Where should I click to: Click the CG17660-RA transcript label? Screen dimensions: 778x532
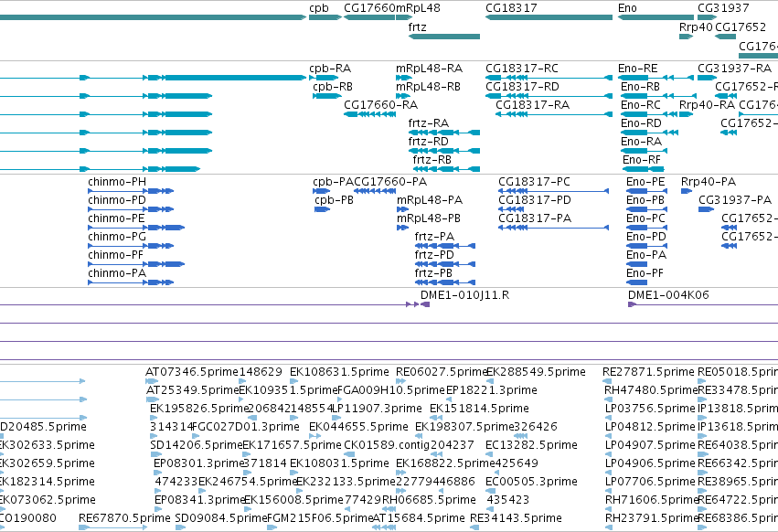tap(380, 105)
